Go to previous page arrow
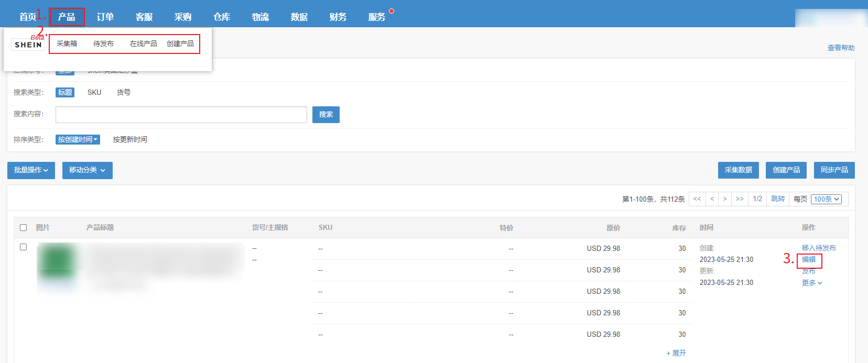 coord(712,199)
